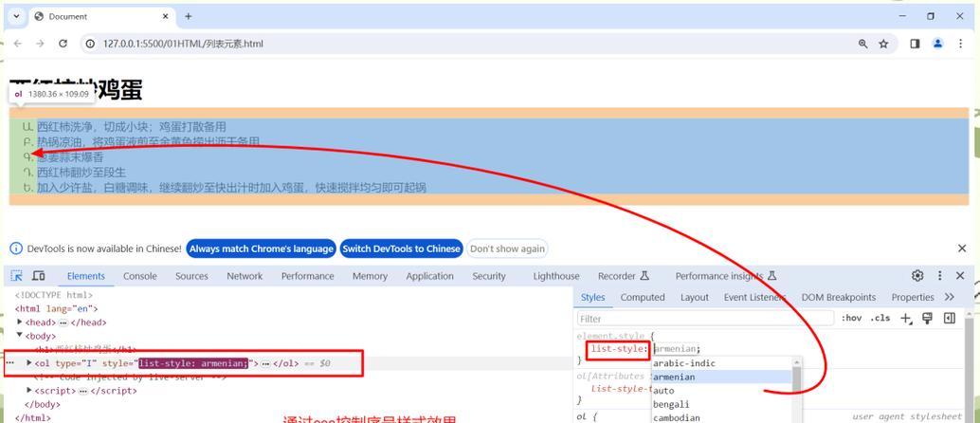Expand the head element node
The width and height of the screenshot is (980, 423).
(x=21, y=322)
